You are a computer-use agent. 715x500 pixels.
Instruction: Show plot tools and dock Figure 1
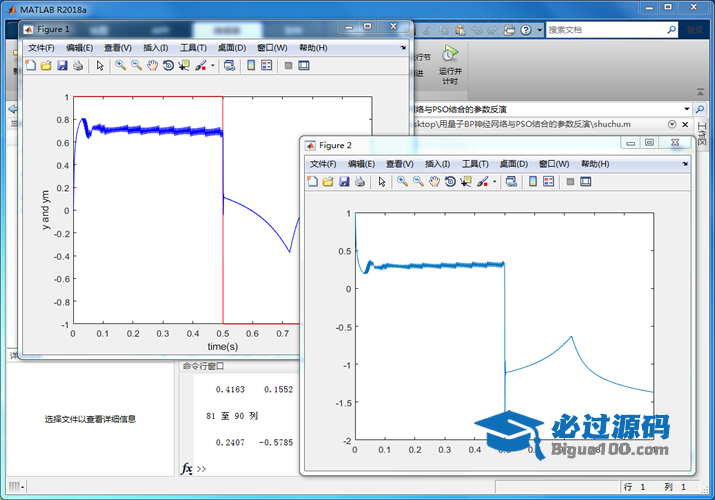coord(304,66)
